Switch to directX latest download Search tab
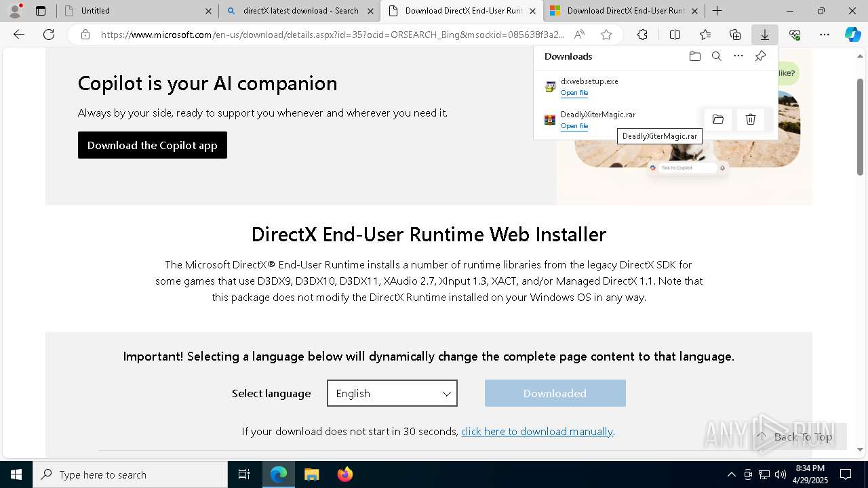This screenshot has height=488, width=868. coord(300,11)
